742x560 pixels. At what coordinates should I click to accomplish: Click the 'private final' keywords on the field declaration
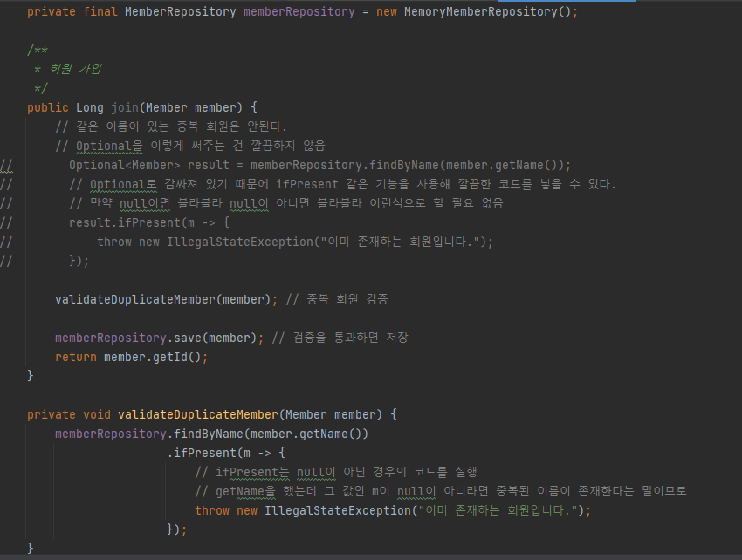[x=72, y=12]
